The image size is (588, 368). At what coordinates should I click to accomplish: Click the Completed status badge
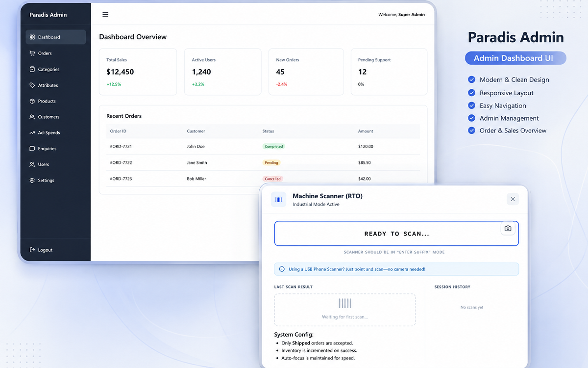click(273, 147)
